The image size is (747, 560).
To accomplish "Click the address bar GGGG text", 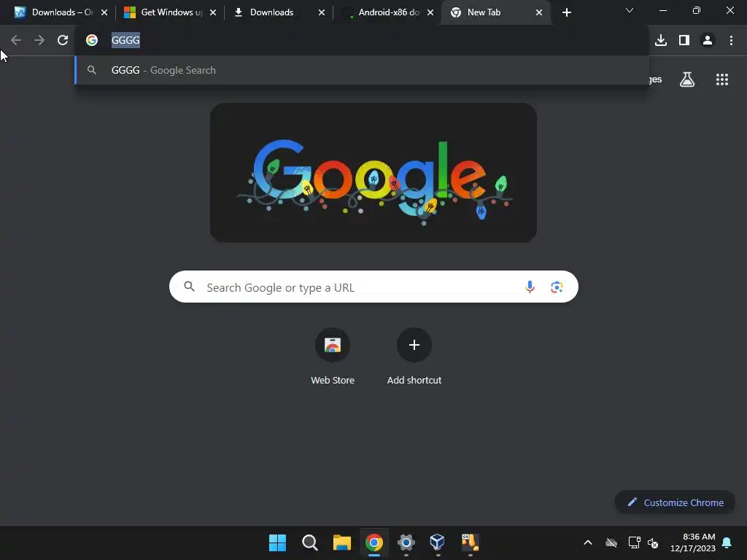I will pyautogui.click(x=125, y=40).
